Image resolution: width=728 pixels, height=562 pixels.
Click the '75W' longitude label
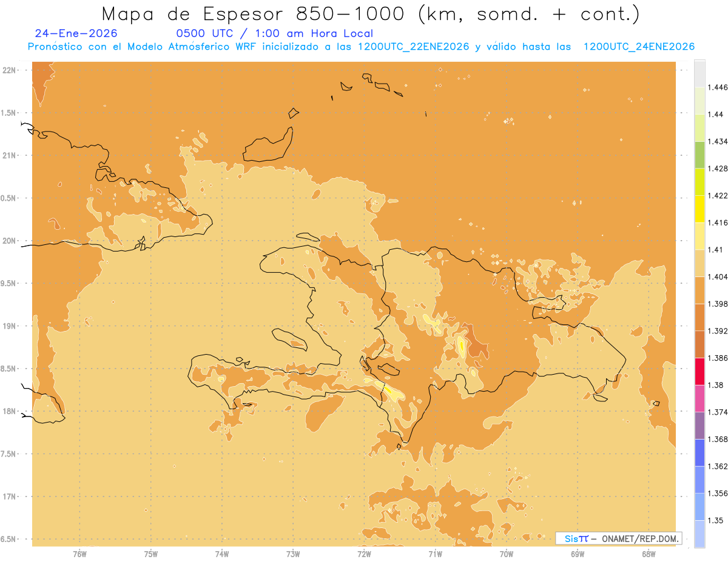tap(150, 554)
